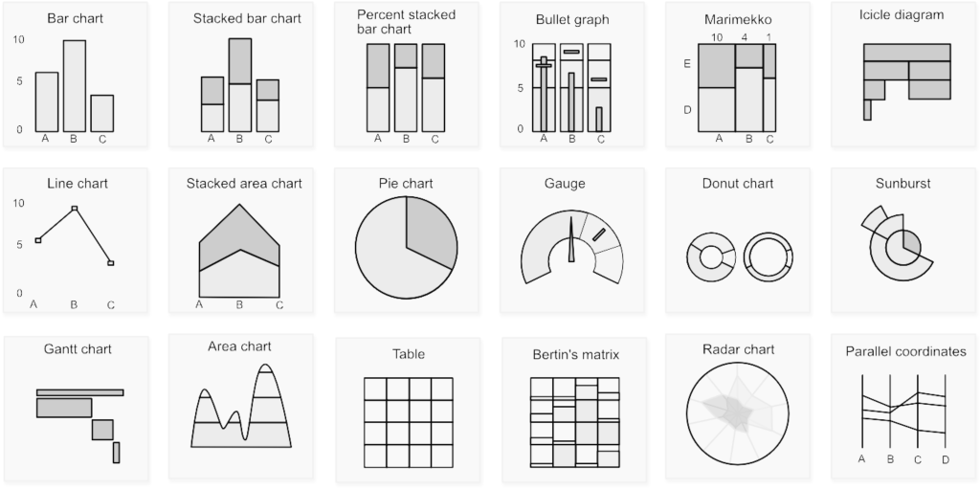The width and height of the screenshot is (980, 490).
Task: Select the Radar chart icon
Action: [738, 412]
